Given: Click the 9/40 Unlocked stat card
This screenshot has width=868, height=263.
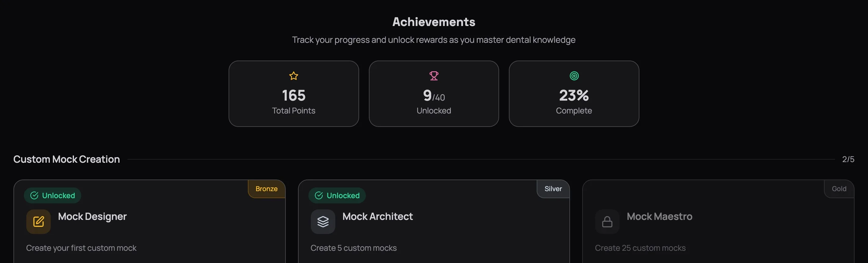Looking at the screenshot, I should pos(434,93).
